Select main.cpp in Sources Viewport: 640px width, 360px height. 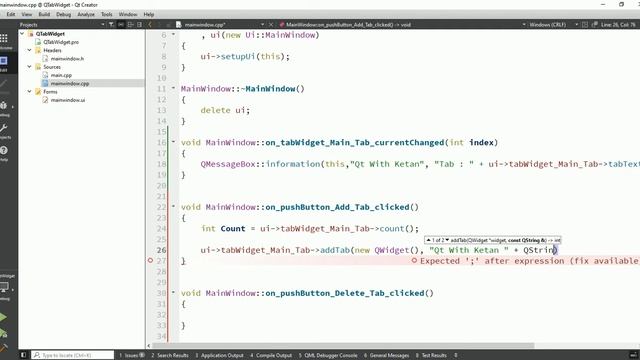(x=61, y=75)
